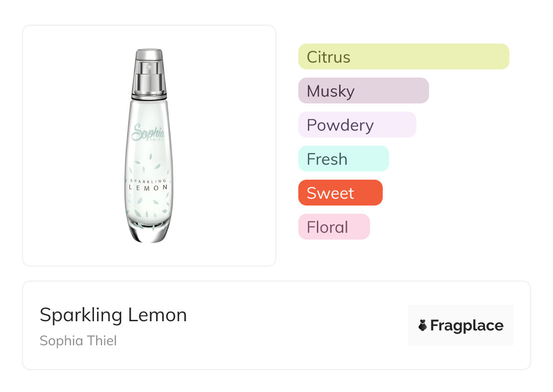Viewport: 553px width, 392px height.
Task: Click the Fragplace wordmark text
Action: pyautogui.click(x=467, y=325)
